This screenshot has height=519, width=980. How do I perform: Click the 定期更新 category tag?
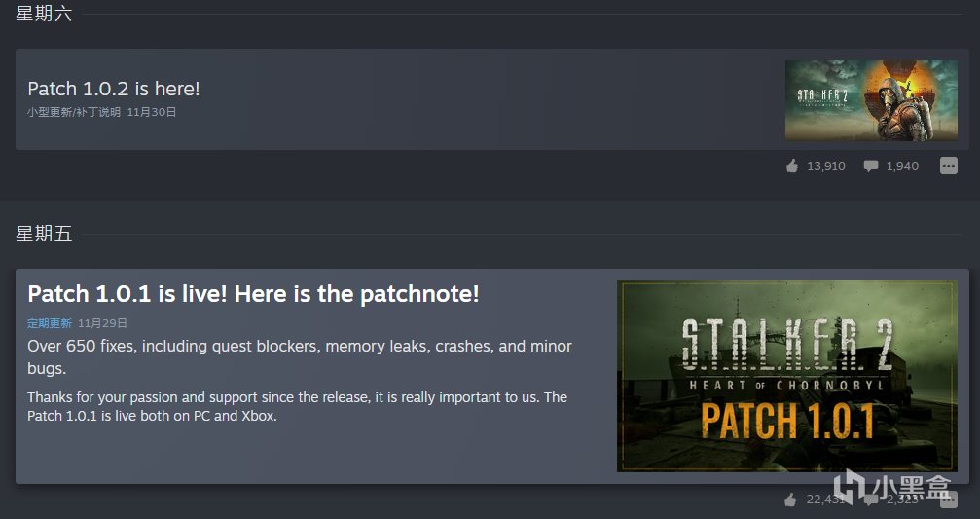(50, 323)
